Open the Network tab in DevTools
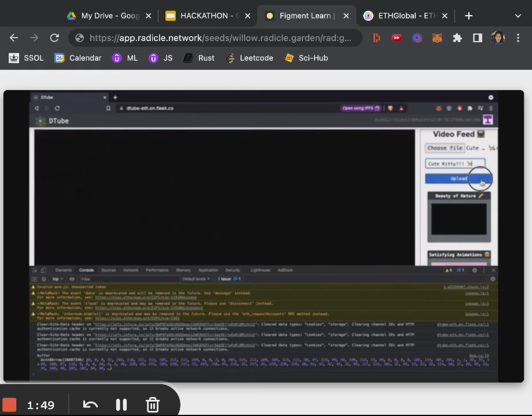 click(x=131, y=270)
